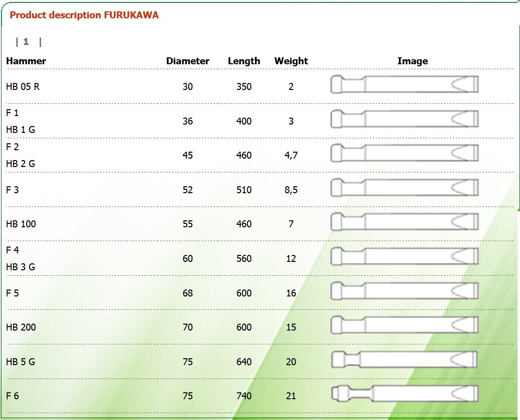Select the chisel image in the 45 diameter row

click(405, 153)
